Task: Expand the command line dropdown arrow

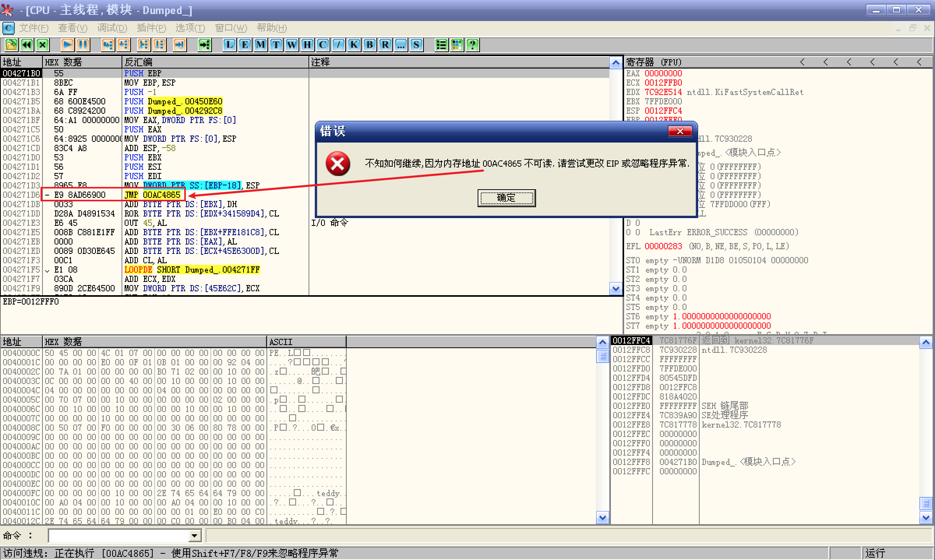Action: tap(194, 536)
